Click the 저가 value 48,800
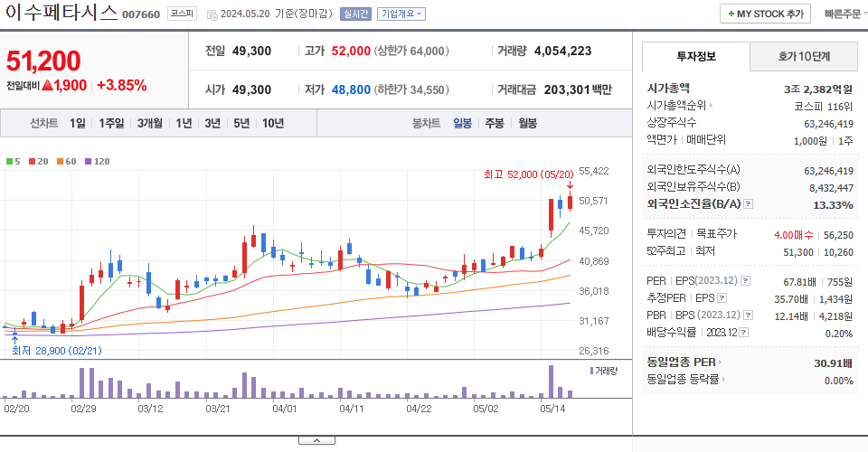868x452 pixels. (351, 89)
